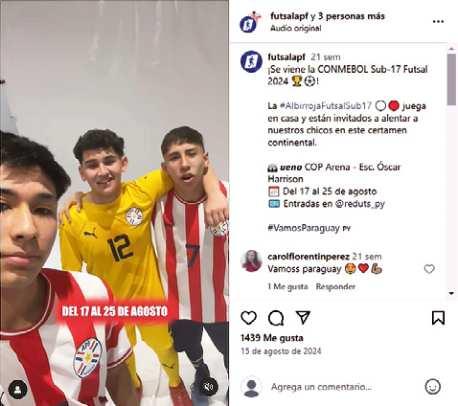Open carolflorentinperez's profile picture
Image resolution: width=458 pixels, height=406 pixels.
(251, 261)
